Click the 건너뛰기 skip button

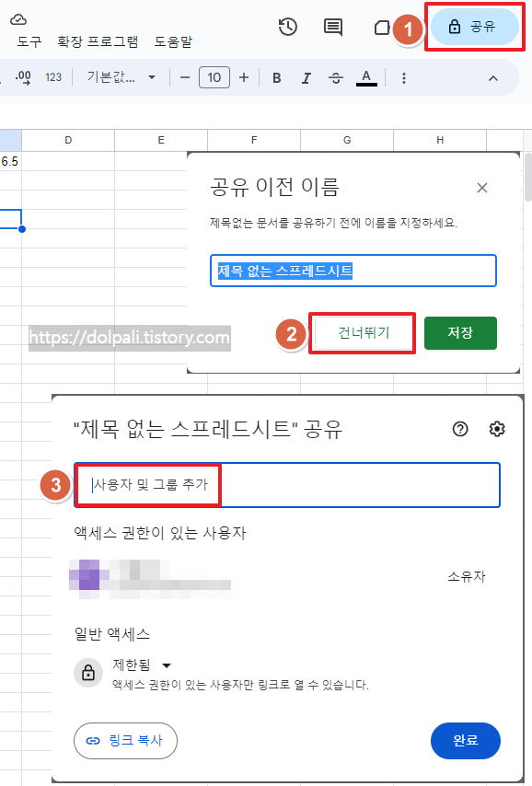(x=362, y=333)
